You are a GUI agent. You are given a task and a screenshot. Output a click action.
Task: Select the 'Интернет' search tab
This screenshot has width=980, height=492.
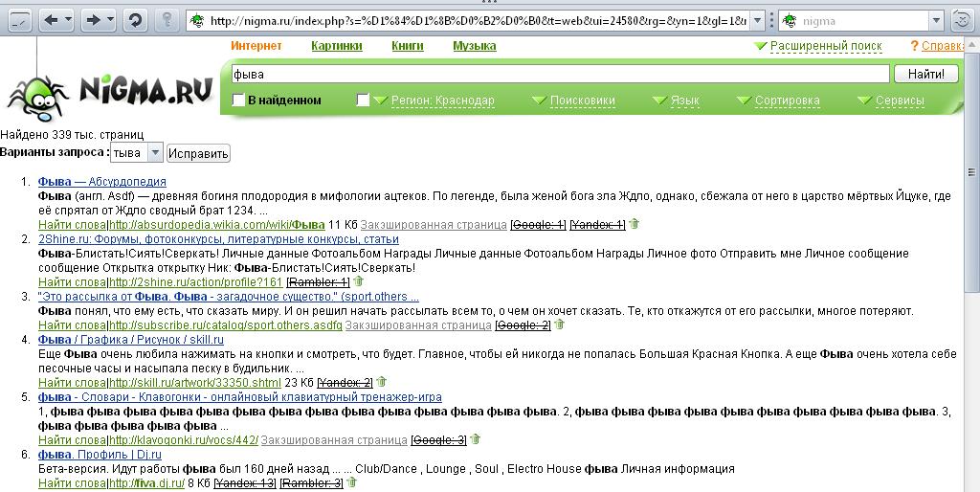(x=256, y=46)
